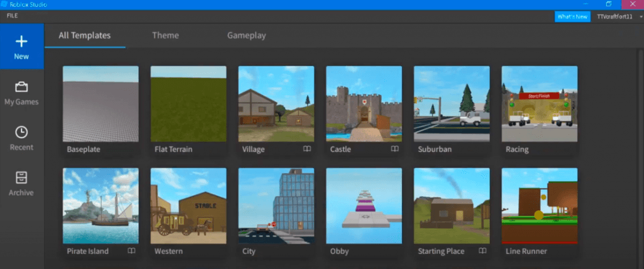Click the Western label text
The width and height of the screenshot is (644, 269).
[x=169, y=251]
